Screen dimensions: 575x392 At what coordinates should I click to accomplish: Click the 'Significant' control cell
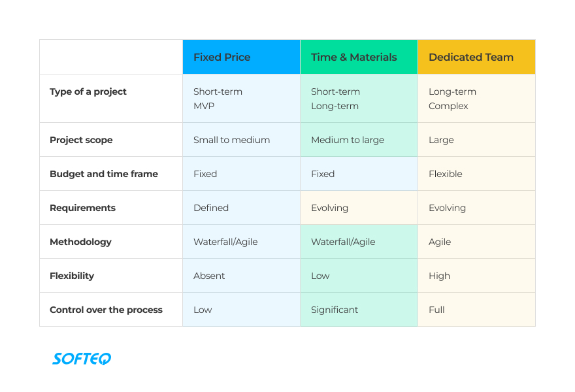click(335, 310)
